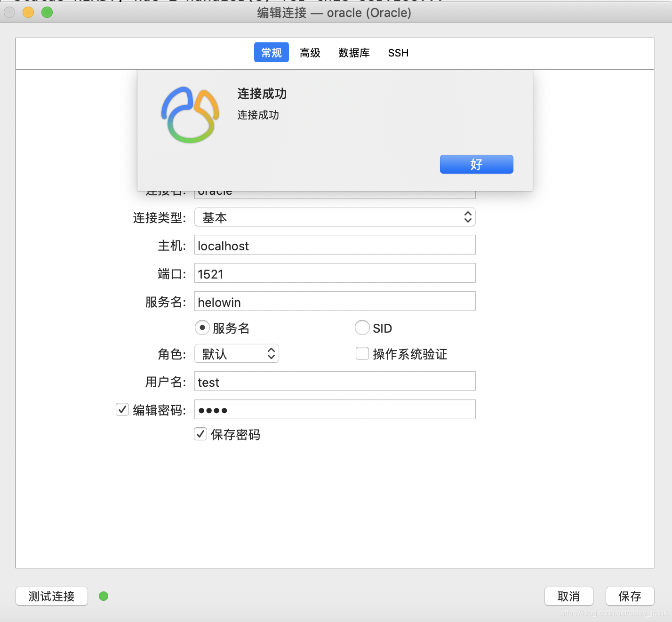Screen dimensions: 672x622
Task: Click the 连接类型 label
Action: [160, 217]
